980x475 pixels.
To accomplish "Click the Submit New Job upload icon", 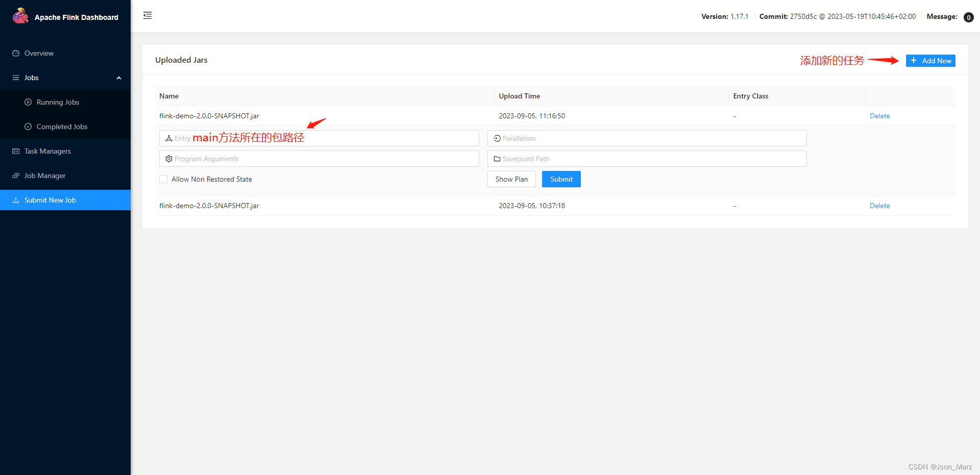I will [16, 200].
